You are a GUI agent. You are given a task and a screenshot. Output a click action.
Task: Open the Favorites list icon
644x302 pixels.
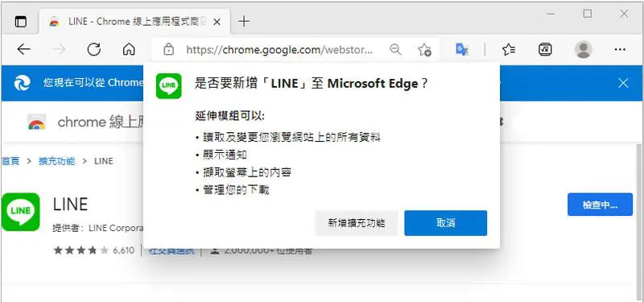pyautogui.click(x=509, y=50)
